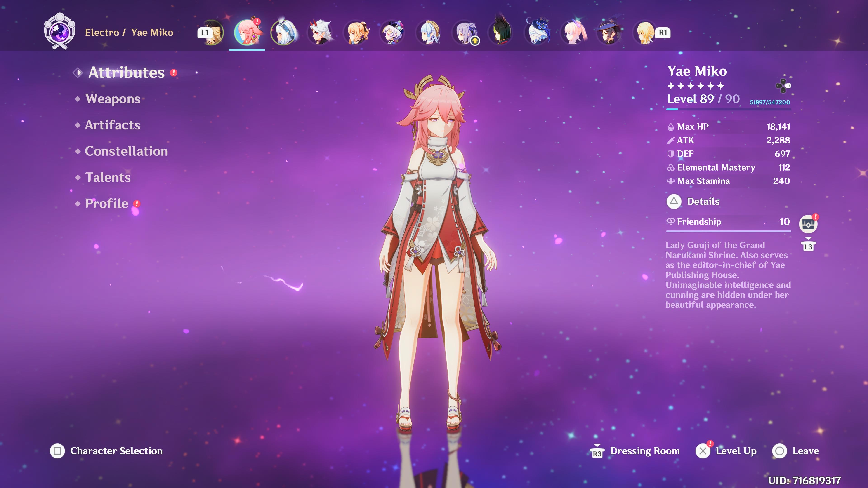
Task: Click the 'Level 89 / 90' text
Action: 703,99
